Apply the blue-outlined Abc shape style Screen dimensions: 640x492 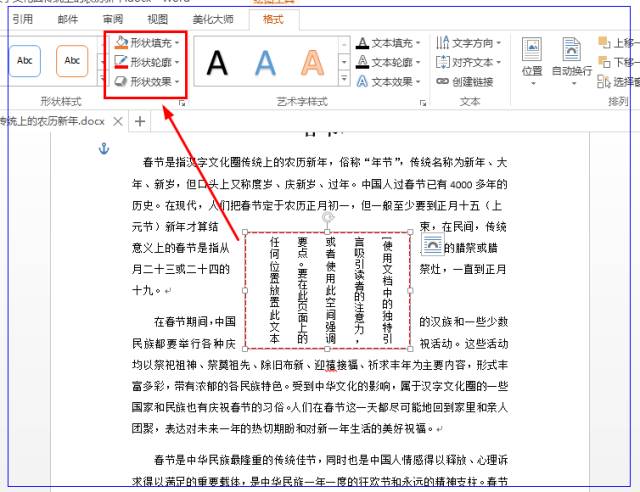coord(24,61)
